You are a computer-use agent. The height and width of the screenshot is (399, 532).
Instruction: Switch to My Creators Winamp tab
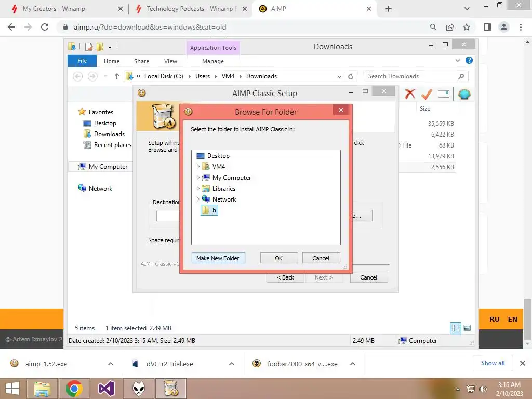pos(66,9)
